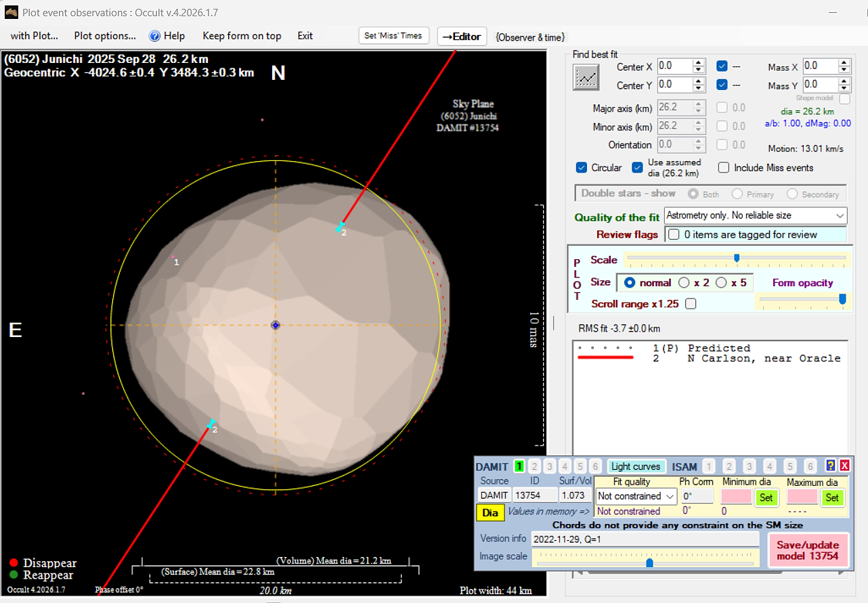Open the 'Plot options...' menu
This screenshot has height=603, width=868.
point(105,36)
